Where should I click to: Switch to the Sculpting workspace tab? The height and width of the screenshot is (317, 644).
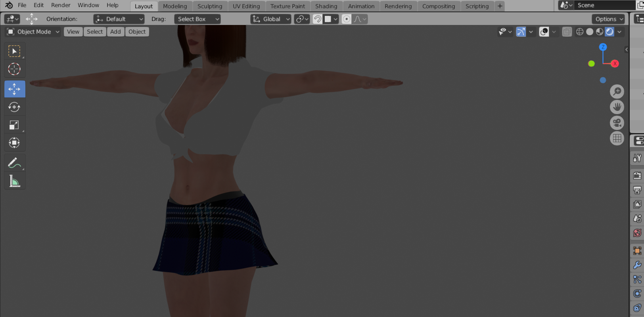[210, 6]
